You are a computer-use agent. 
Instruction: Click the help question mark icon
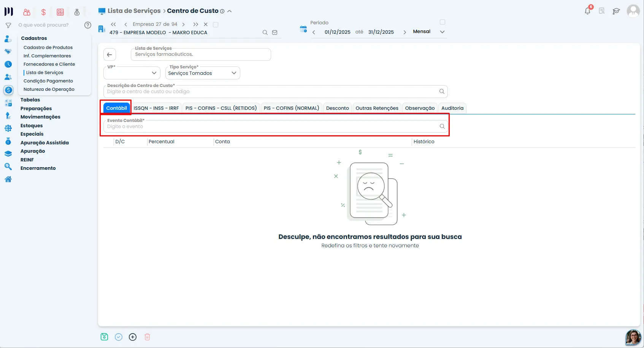(x=88, y=25)
